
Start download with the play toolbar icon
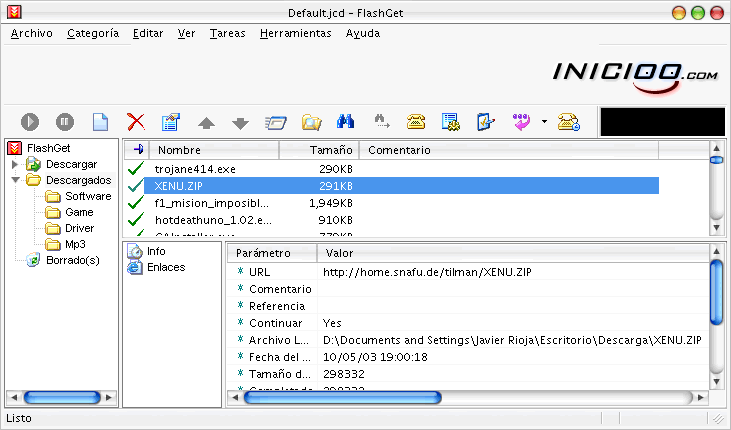pos(30,122)
